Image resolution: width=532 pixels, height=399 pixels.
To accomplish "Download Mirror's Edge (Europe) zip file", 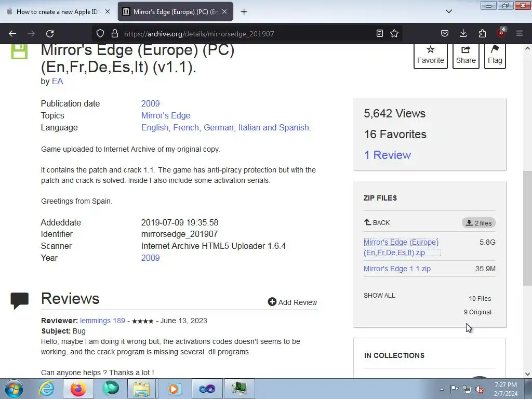I will [402, 247].
